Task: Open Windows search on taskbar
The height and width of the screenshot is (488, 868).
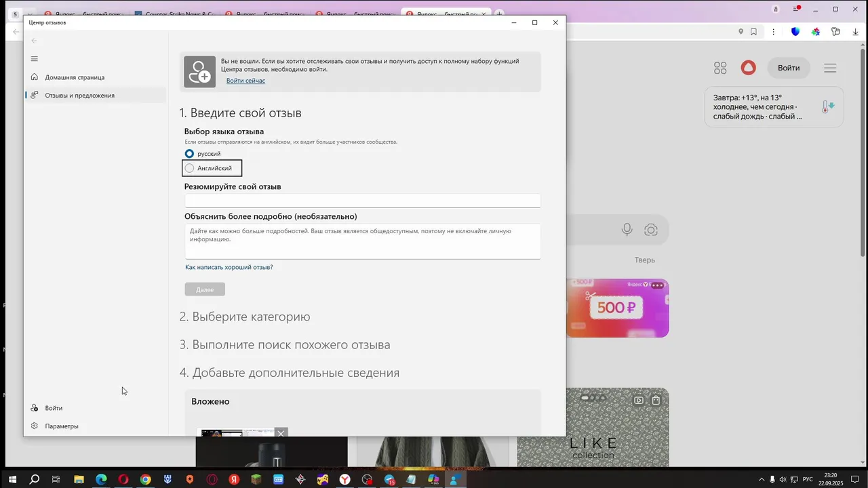Action: [x=35, y=479]
